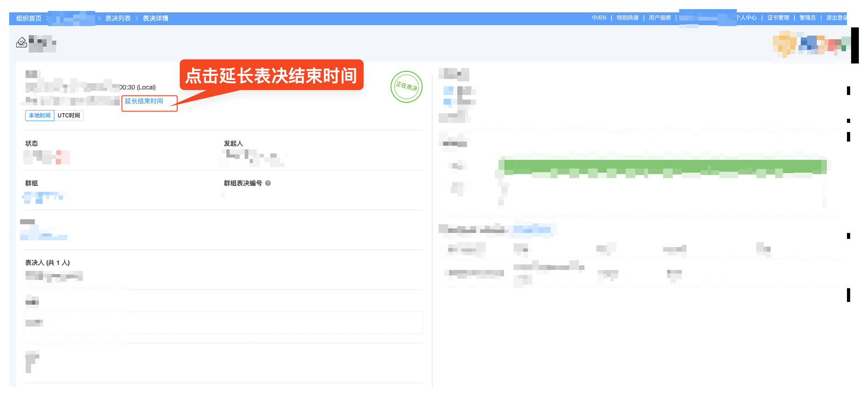Open 表决列表 breadcrumb link
The height and width of the screenshot is (396, 868).
pos(118,18)
